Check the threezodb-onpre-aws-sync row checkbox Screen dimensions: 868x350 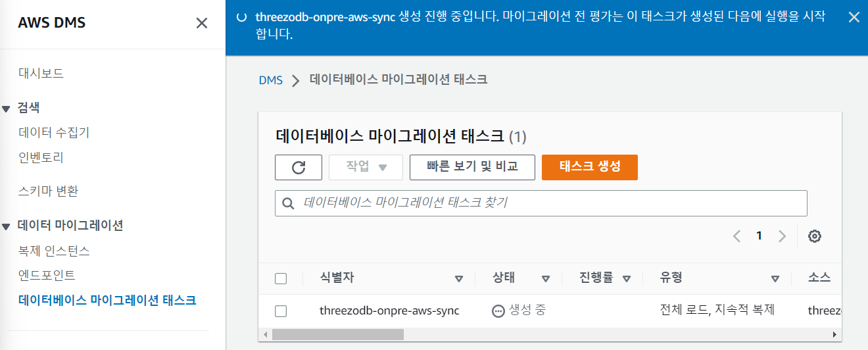pyautogui.click(x=281, y=311)
